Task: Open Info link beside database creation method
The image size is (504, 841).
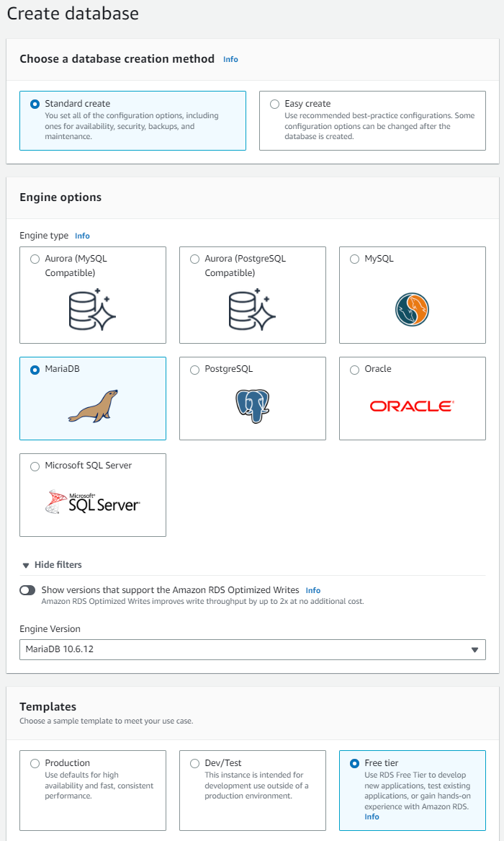Action: tap(230, 59)
